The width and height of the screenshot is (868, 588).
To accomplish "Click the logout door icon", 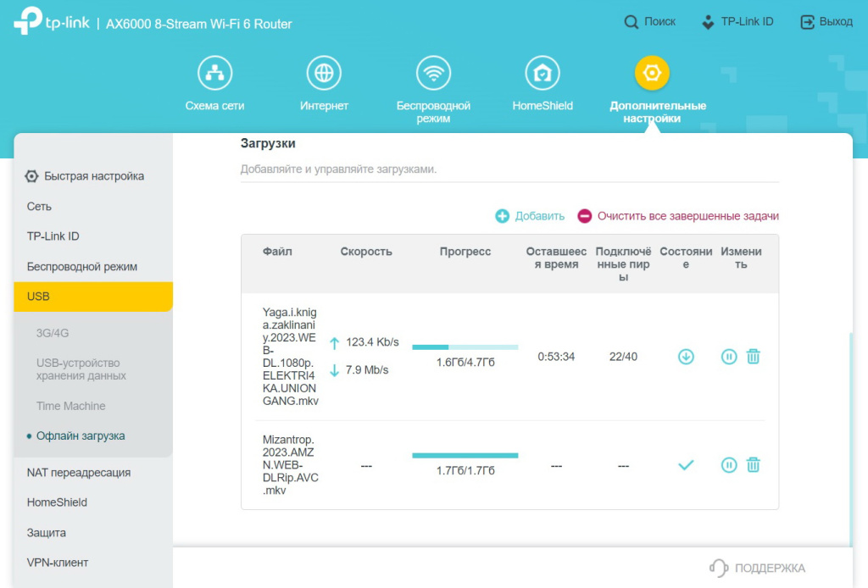I will pos(807,22).
